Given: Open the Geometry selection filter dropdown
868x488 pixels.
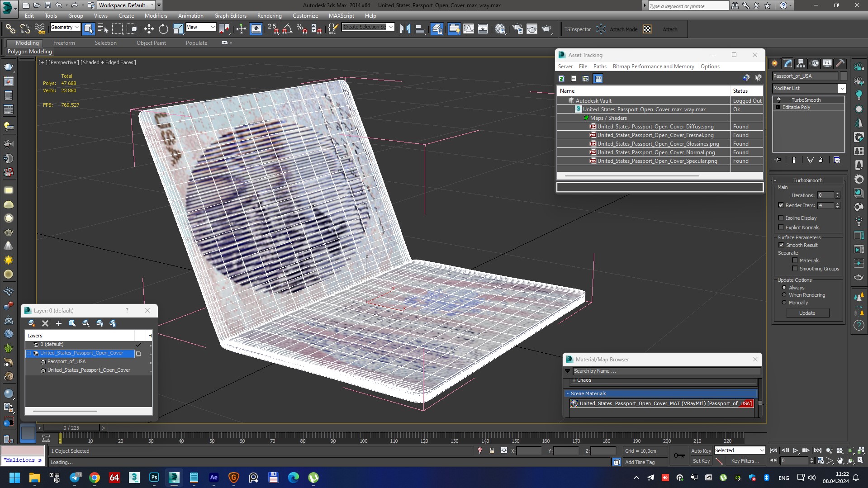Looking at the screenshot, I should [x=65, y=28].
